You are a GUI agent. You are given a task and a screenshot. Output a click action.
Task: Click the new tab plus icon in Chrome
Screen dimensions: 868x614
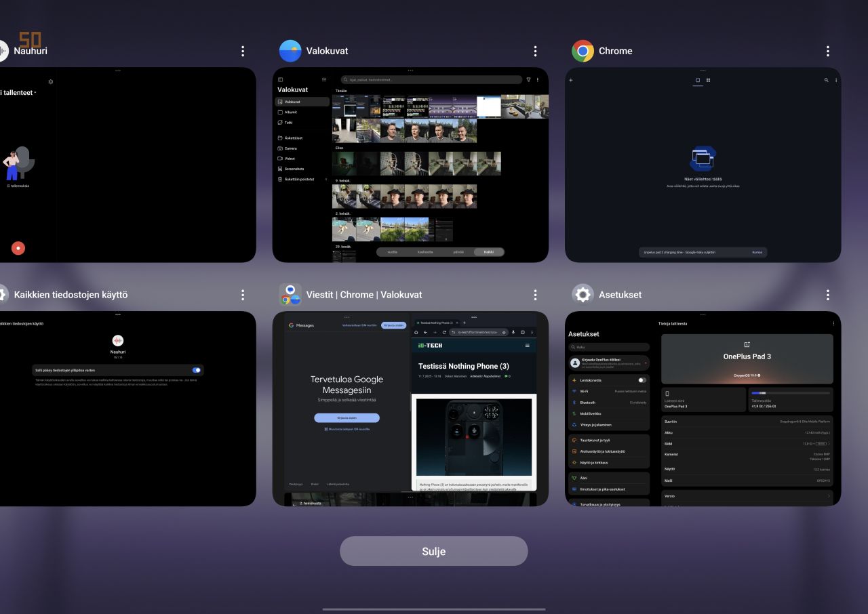pyautogui.click(x=571, y=80)
